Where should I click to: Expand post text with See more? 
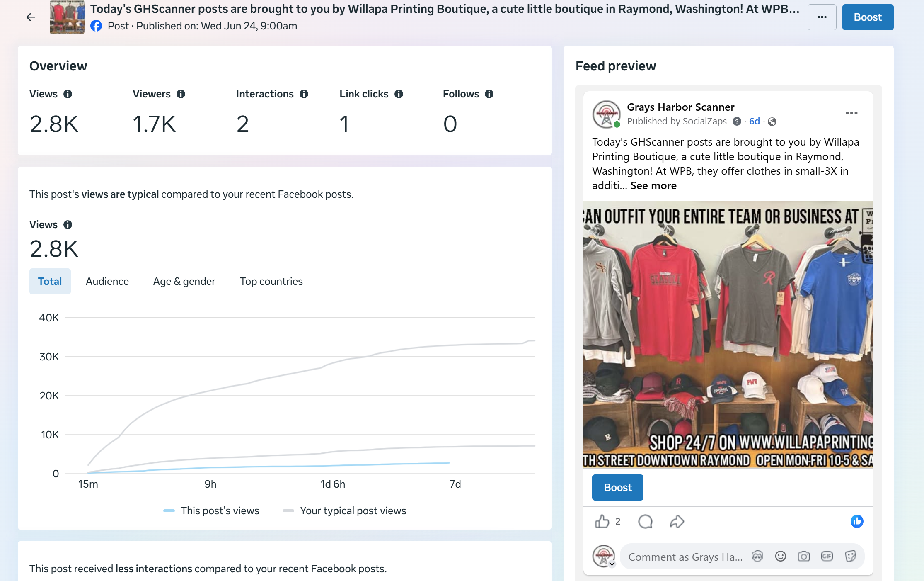pos(653,185)
